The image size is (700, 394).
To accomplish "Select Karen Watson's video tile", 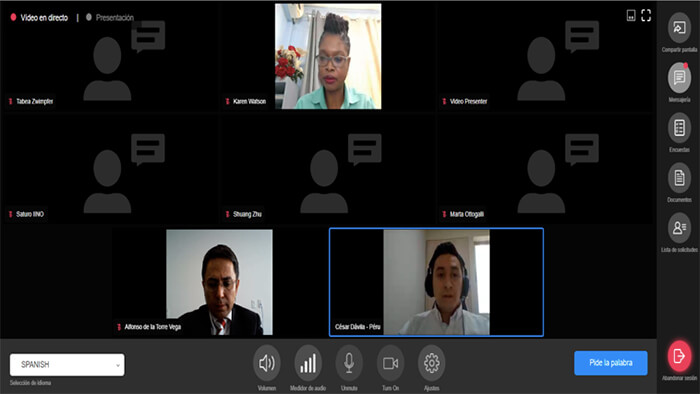I will [x=328, y=56].
